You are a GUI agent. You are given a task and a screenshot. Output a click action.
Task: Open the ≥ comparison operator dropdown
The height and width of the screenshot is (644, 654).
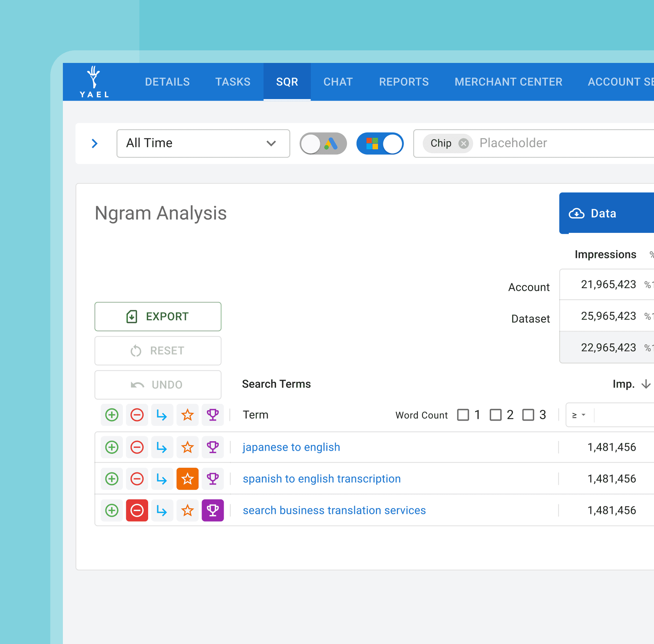(x=579, y=415)
